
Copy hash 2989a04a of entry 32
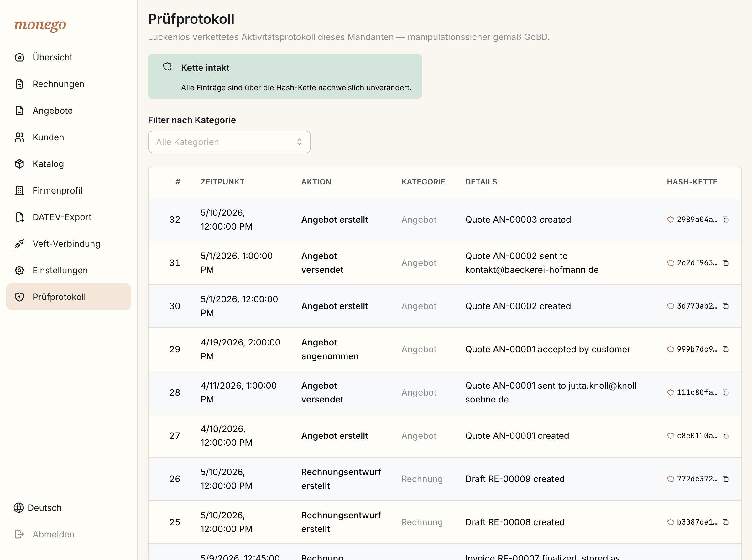click(726, 220)
